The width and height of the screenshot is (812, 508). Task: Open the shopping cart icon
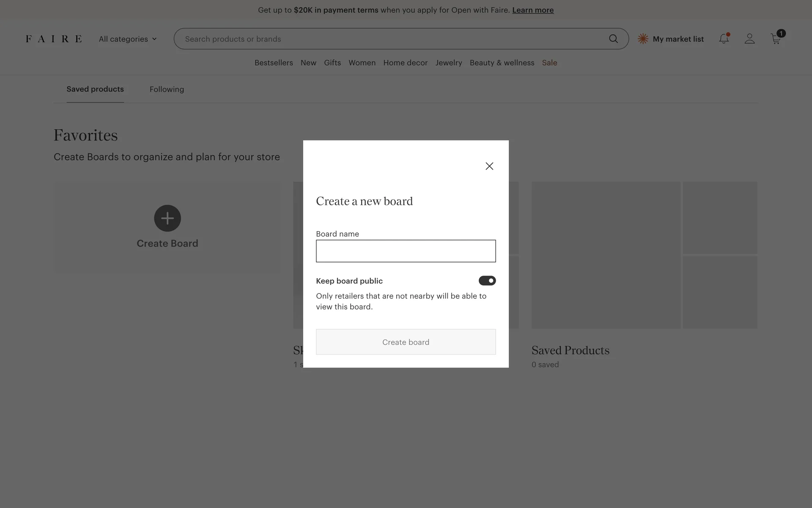click(x=776, y=39)
